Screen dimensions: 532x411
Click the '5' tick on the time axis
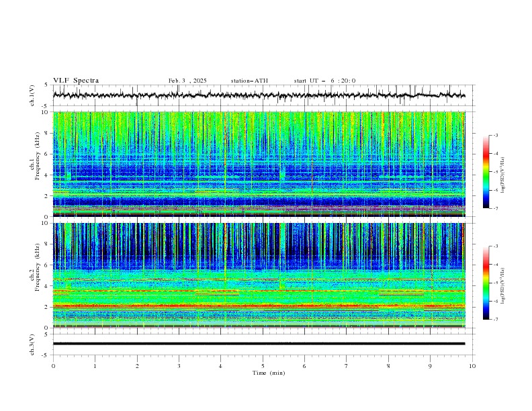point(263,366)
